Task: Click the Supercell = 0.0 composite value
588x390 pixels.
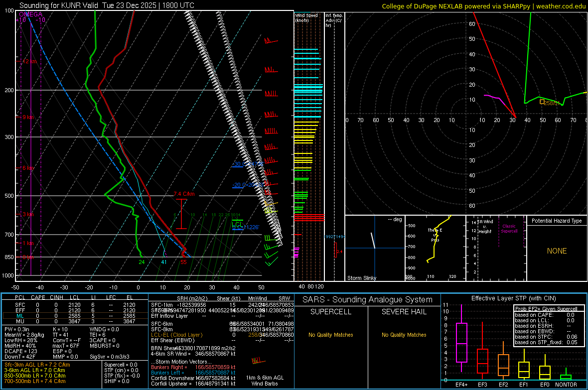Action: [x=121, y=365]
